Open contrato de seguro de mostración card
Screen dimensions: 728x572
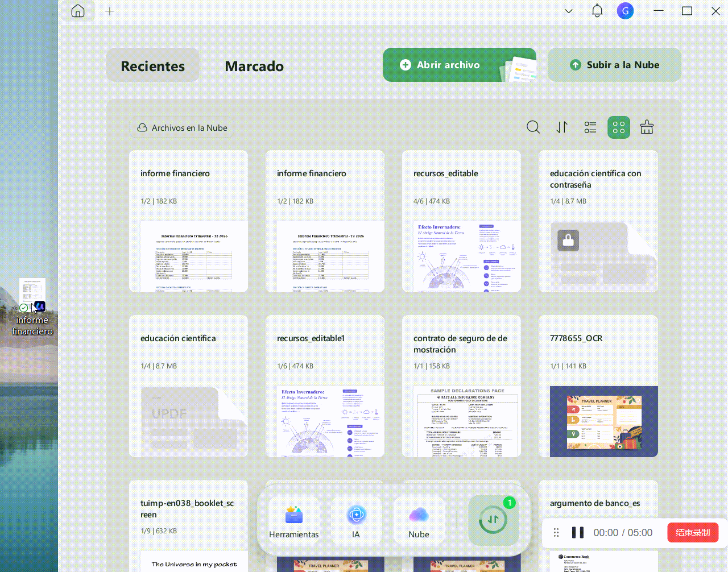pos(461,386)
